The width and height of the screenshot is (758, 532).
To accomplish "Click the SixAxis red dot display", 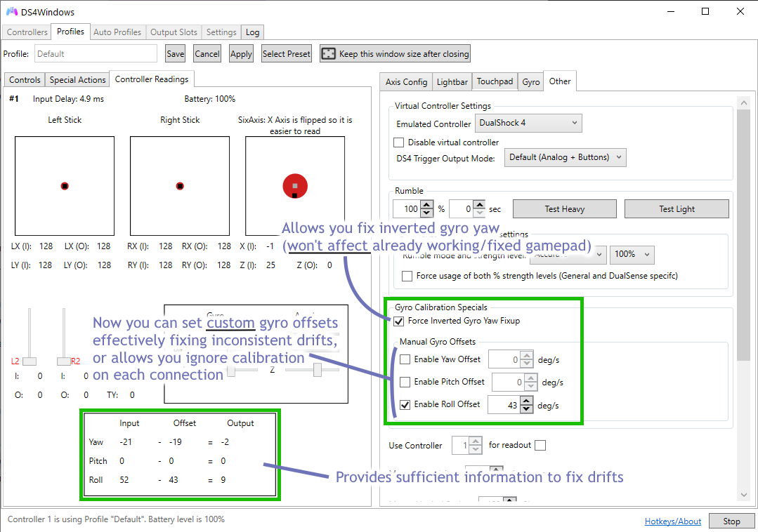I will point(295,186).
